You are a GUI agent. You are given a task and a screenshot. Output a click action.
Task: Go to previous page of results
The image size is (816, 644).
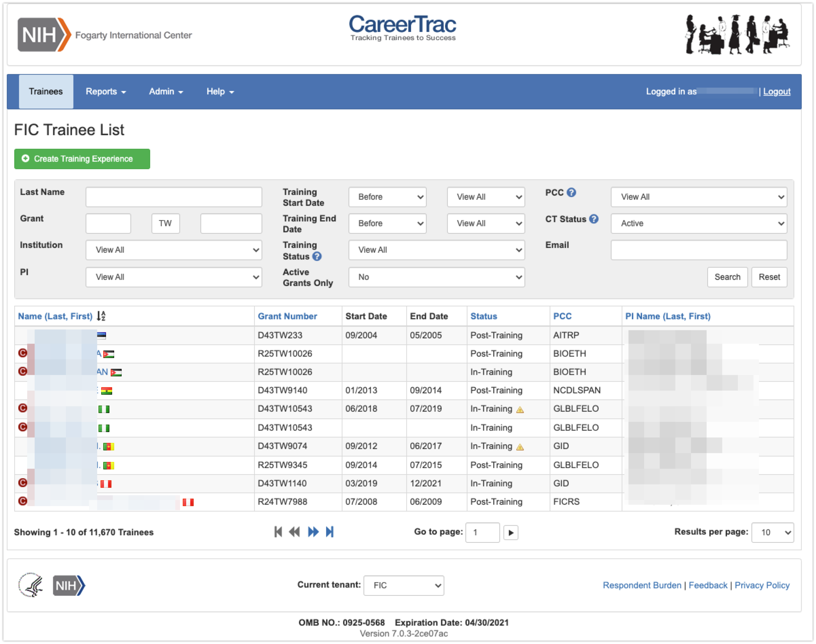pos(295,532)
